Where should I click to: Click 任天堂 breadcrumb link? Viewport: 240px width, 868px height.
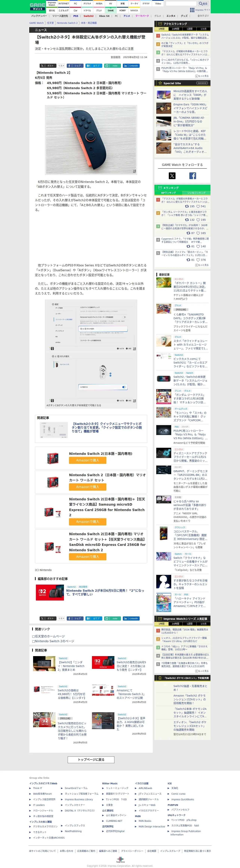coord(50,23)
